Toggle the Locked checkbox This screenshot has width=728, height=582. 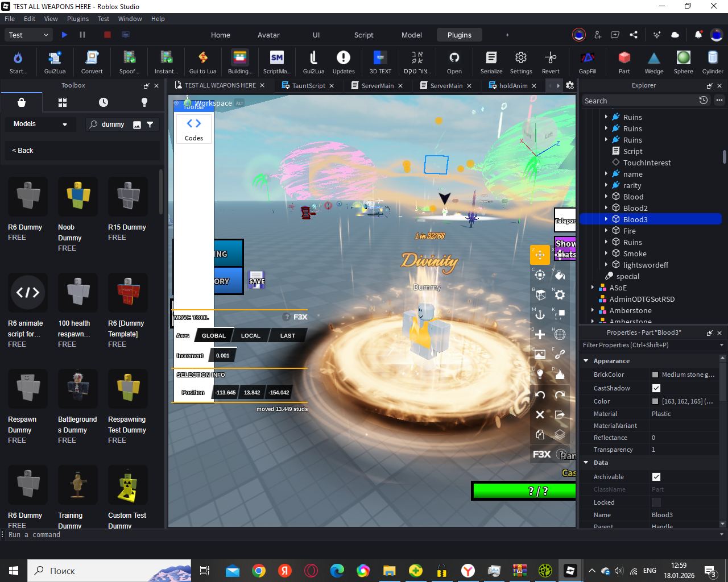(x=656, y=502)
